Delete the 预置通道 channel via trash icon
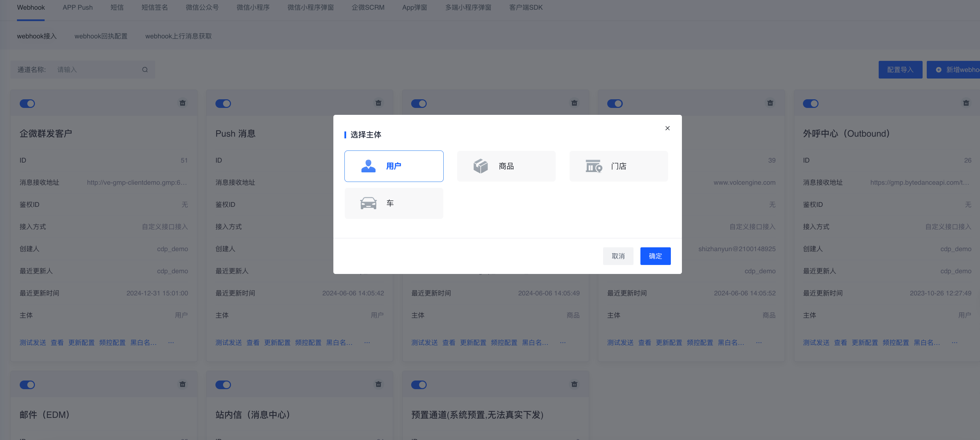 (574, 384)
